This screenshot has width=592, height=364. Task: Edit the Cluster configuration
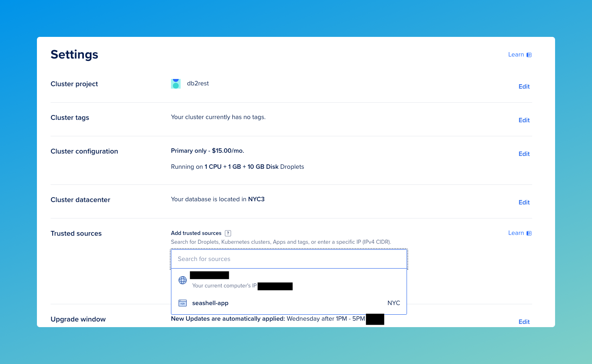524,154
